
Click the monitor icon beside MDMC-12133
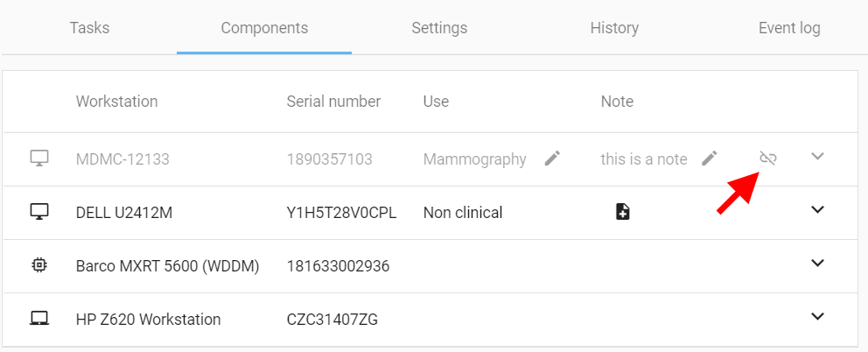click(x=39, y=158)
